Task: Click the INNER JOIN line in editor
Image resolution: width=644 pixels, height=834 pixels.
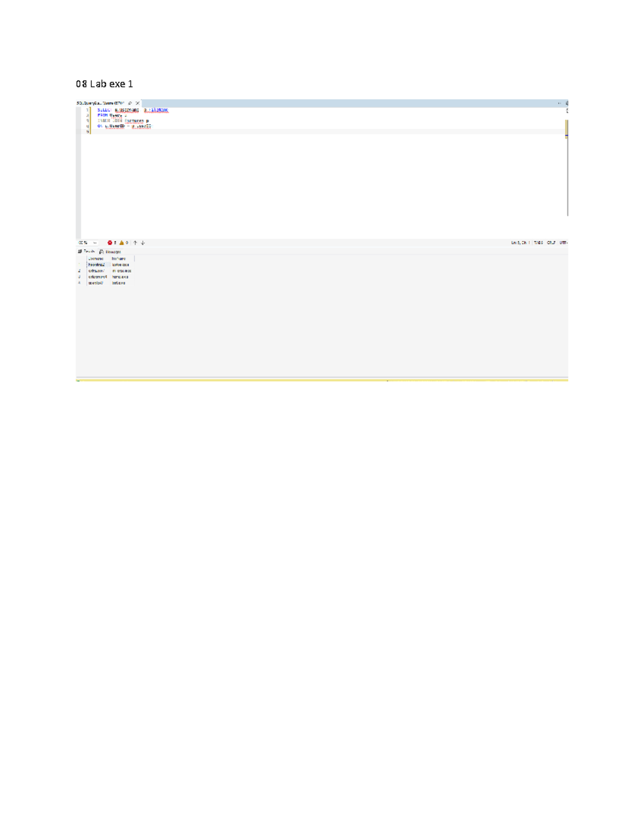Action: coord(123,121)
